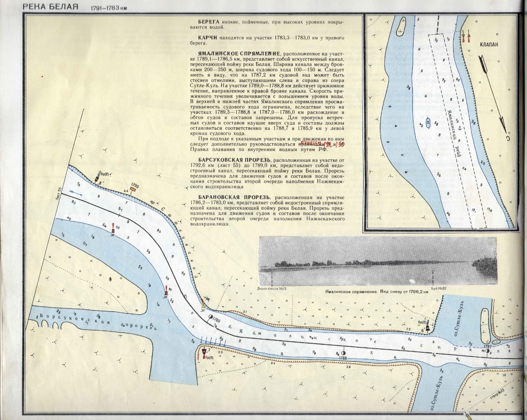Click the КЛАПАН label on the inset map

tap(489, 44)
